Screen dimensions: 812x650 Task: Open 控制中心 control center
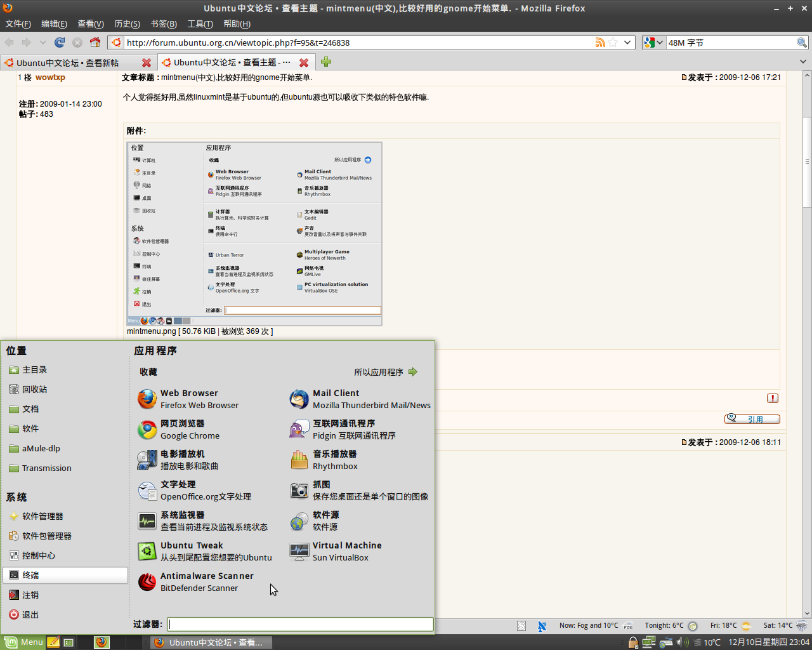[x=65, y=556]
